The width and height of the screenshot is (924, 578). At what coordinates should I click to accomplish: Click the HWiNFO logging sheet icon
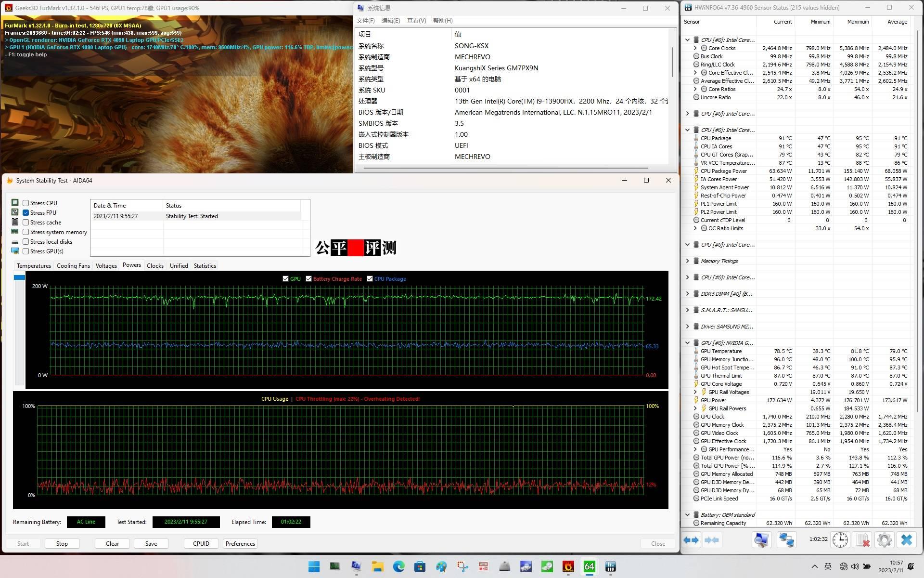[x=862, y=540]
